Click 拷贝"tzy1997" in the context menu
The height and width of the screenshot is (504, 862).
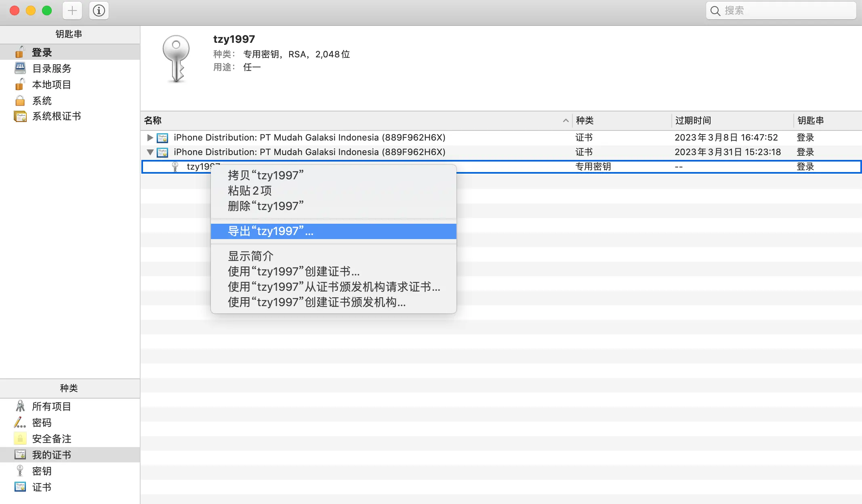(x=265, y=175)
